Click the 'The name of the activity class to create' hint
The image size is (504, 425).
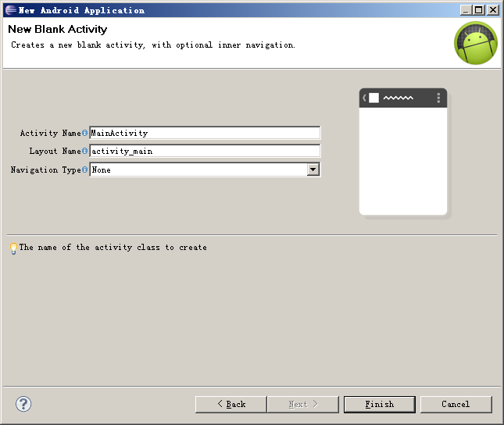tap(113, 247)
